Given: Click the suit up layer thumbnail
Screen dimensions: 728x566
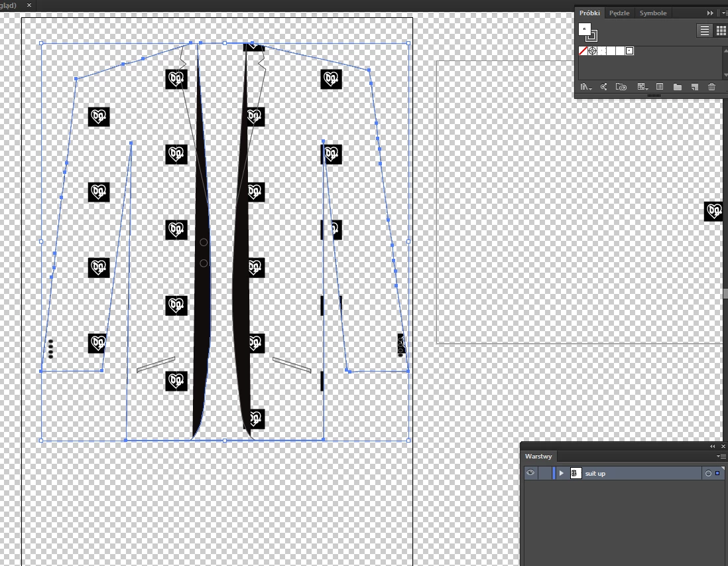Looking at the screenshot, I should (x=576, y=473).
